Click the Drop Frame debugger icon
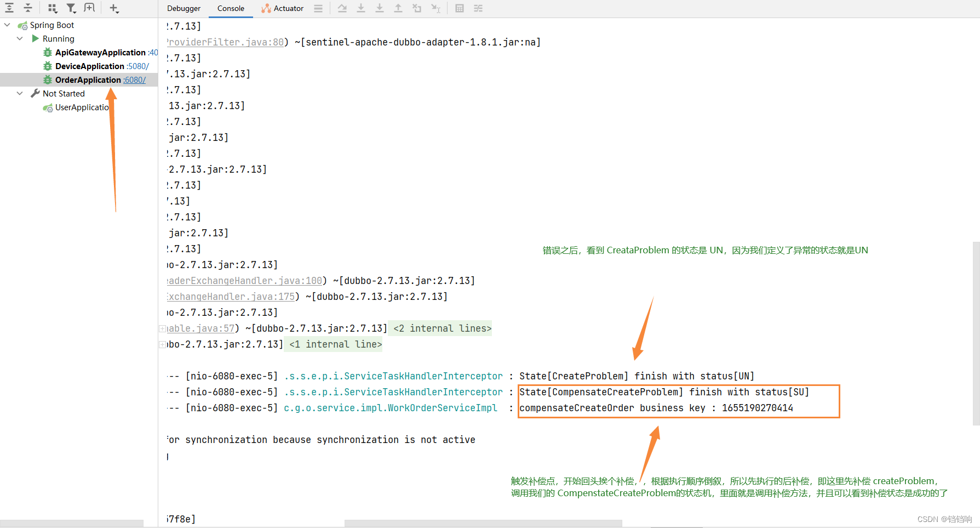 417,8
